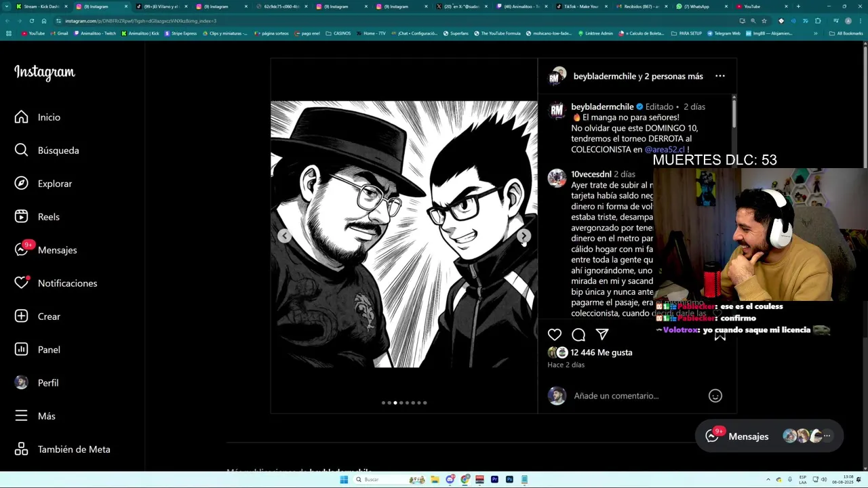Open Panel in the sidebar
Viewport: 868px width, 488px height.
37,350
